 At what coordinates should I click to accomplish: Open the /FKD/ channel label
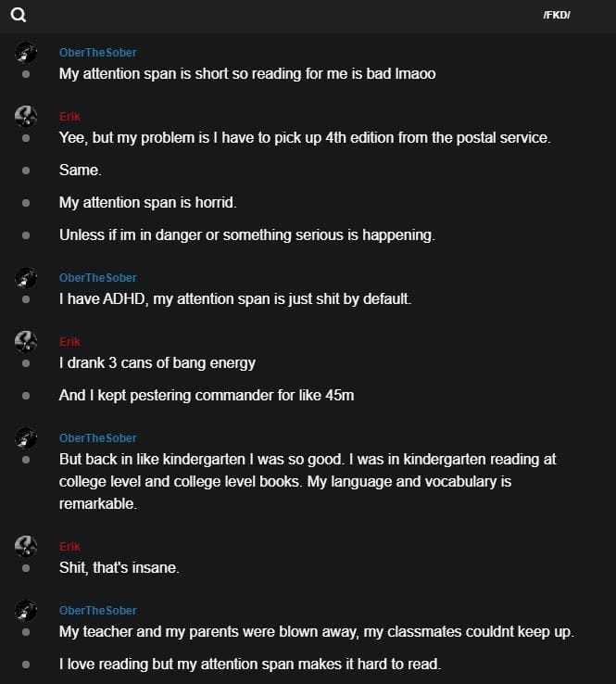[x=556, y=16]
